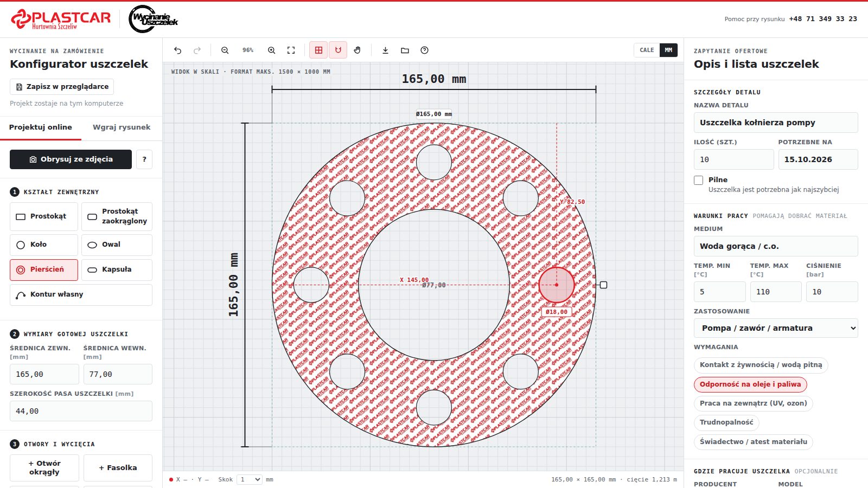Toggle Odporność na oleje i paliwa
This screenshot has height=488, width=868.
coord(750,384)
